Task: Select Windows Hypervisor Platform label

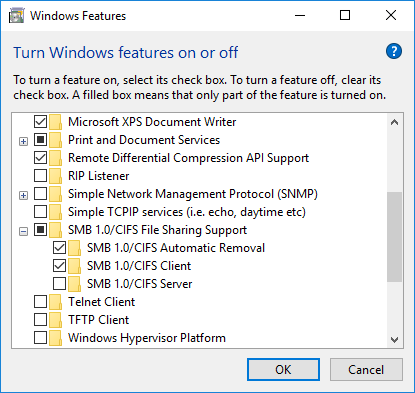Action: pyautogui.click(x=147, y=338)
